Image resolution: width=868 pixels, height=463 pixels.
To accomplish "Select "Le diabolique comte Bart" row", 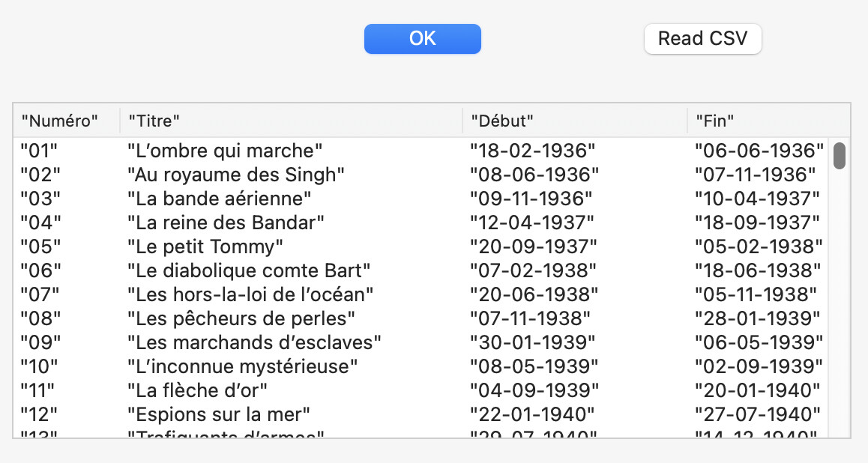I will pos(249,270).
